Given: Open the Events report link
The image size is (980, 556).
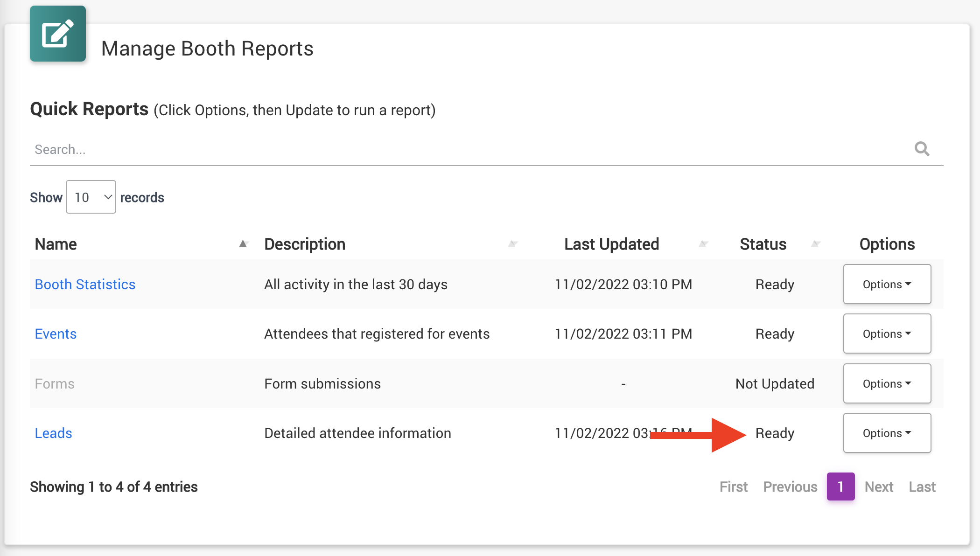Looking at the screenshot, I should [x=56, y=334].
